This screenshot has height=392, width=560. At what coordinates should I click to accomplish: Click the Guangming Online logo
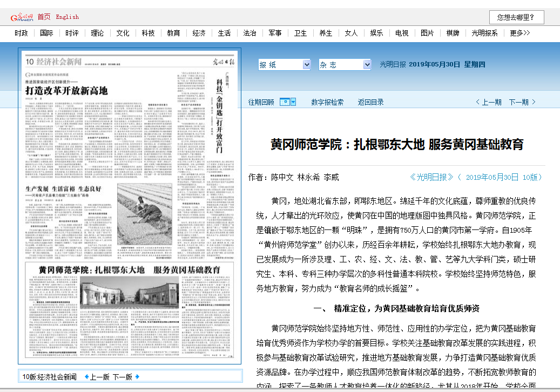pyautogui.click(x=22, y=17)
